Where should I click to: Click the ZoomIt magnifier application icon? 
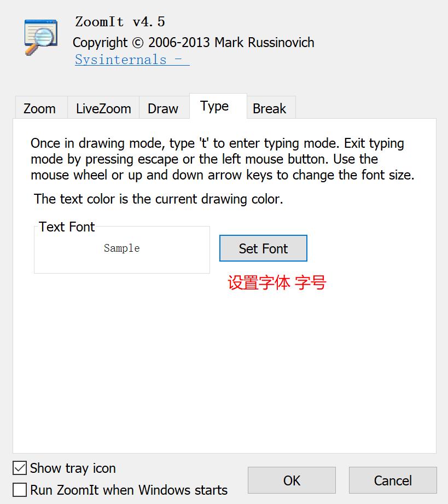(x=41, y=37)
